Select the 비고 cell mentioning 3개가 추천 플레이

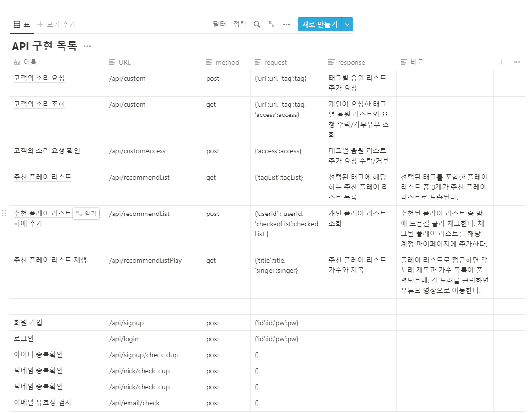[445, 187]
